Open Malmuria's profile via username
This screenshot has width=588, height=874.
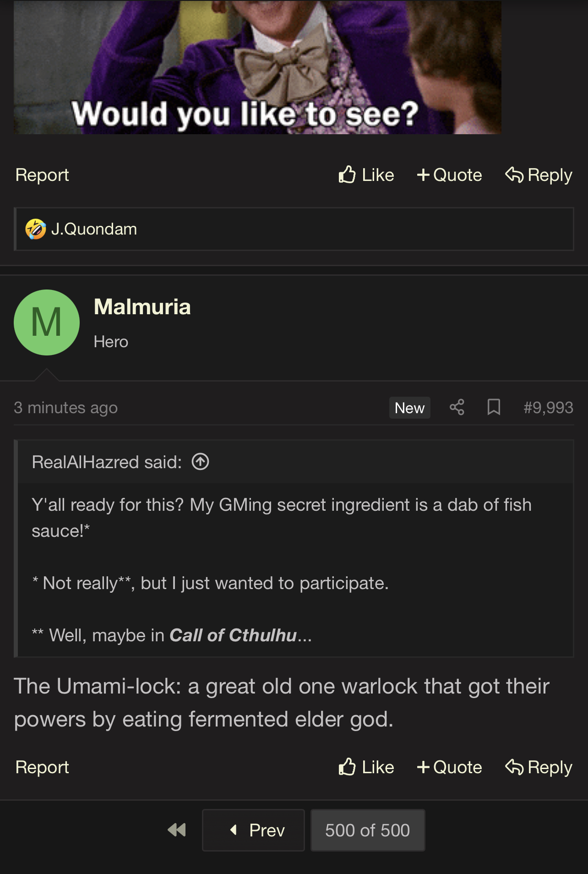[x=142, y=307]
